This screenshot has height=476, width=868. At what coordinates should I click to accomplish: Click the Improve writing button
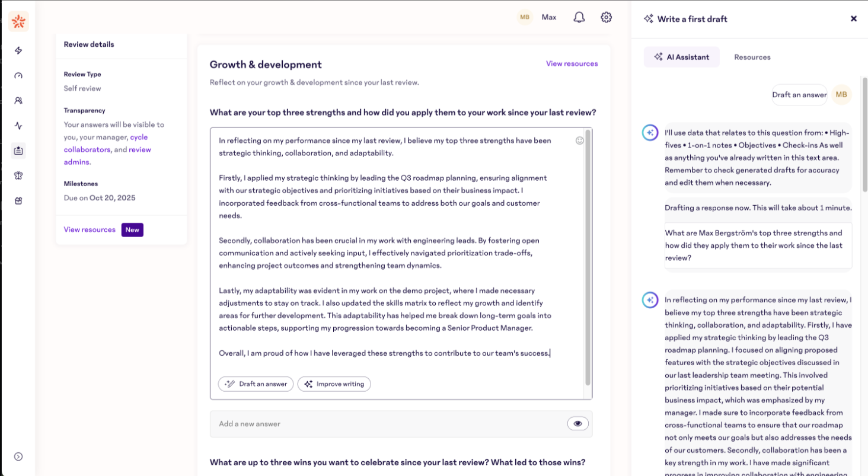point(334,384)
